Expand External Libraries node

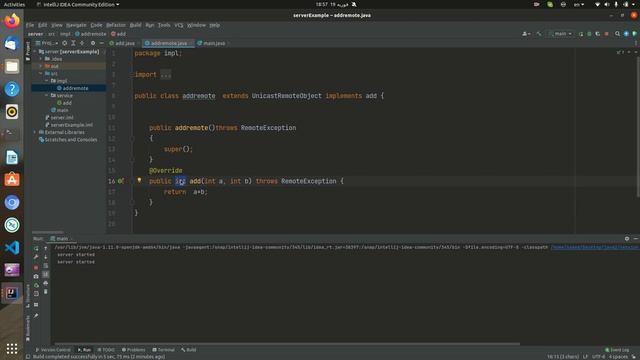pyautogui.click(x=35, y=132)
